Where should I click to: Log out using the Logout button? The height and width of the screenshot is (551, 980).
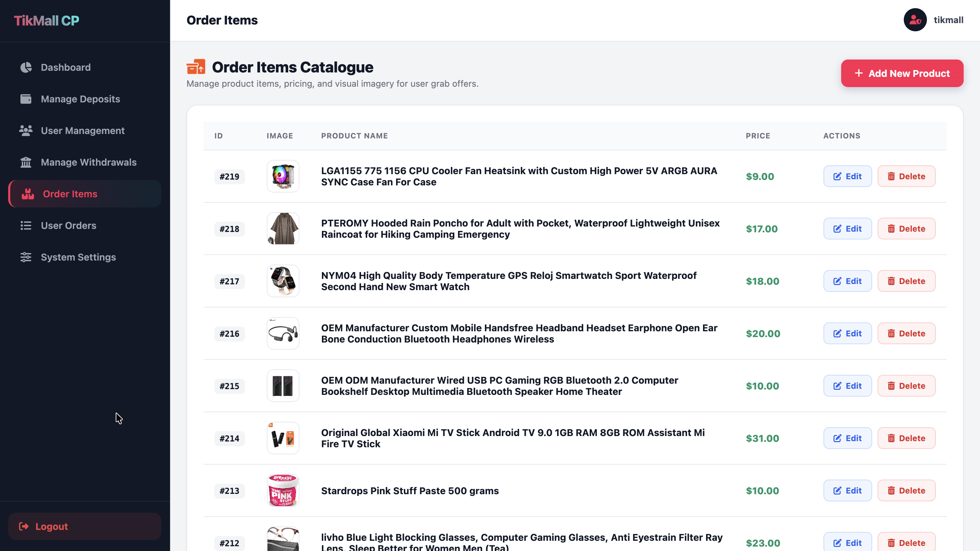(x=85, y=526)
